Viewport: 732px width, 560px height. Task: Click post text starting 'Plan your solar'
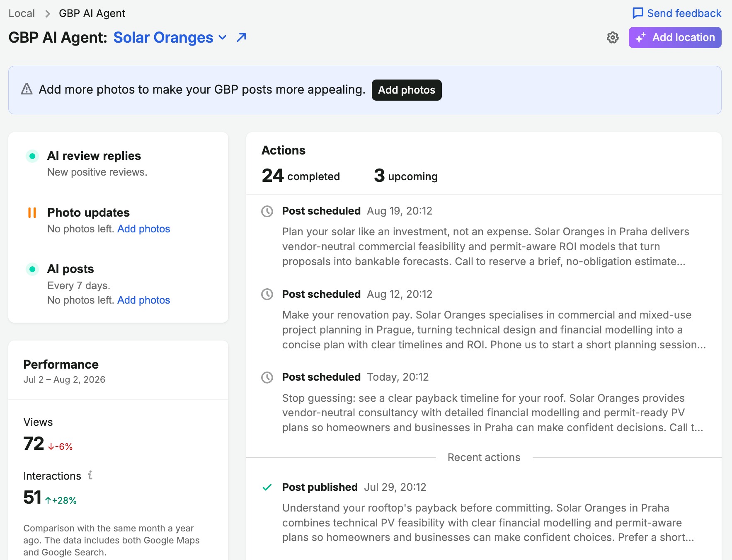tap(486, 246)
